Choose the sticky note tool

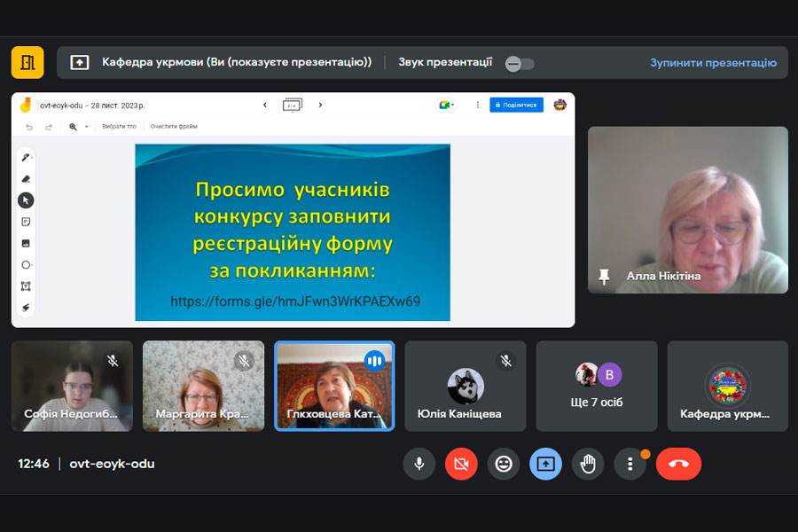[x=26, y=222]
